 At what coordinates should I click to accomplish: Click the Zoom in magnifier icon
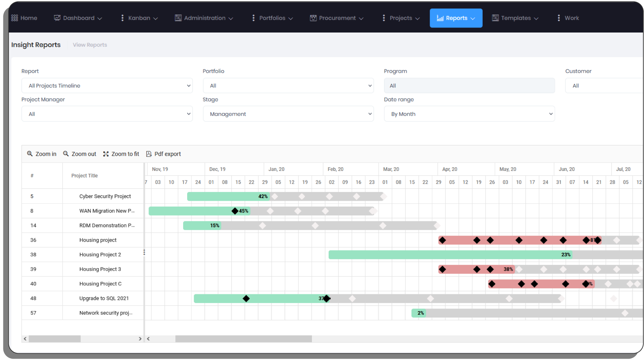coord(30,154)
